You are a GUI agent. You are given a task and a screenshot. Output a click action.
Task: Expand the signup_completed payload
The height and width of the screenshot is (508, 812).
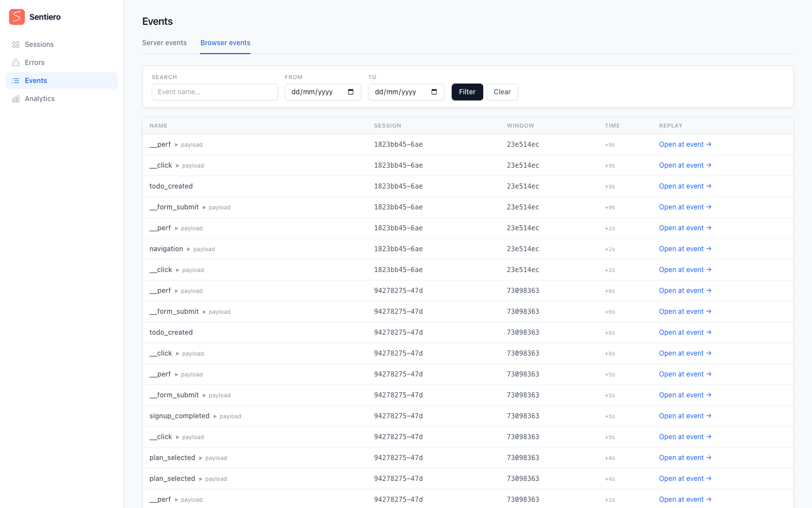click(227, 417)
